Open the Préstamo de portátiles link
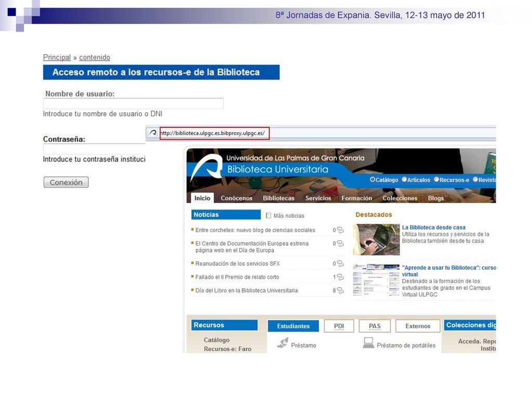The width and height of the screenshot is (532, 399). (406, 345)
